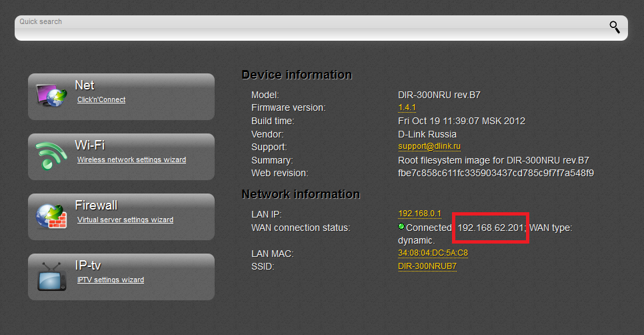
Task: Open the Net section heading
Action: [85, 85]
